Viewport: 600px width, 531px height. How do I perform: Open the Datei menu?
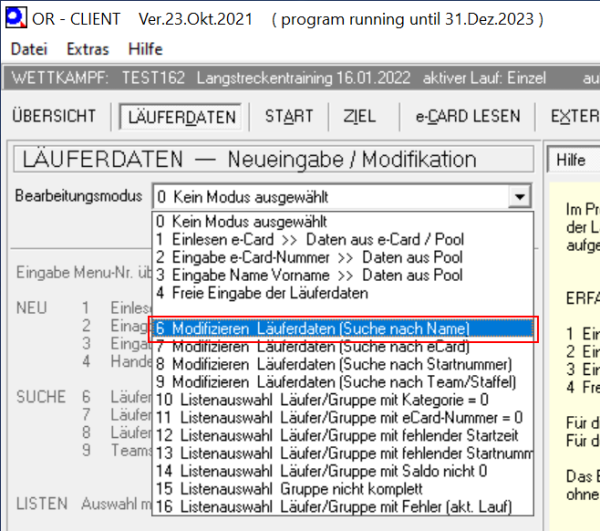click(28, 49)
